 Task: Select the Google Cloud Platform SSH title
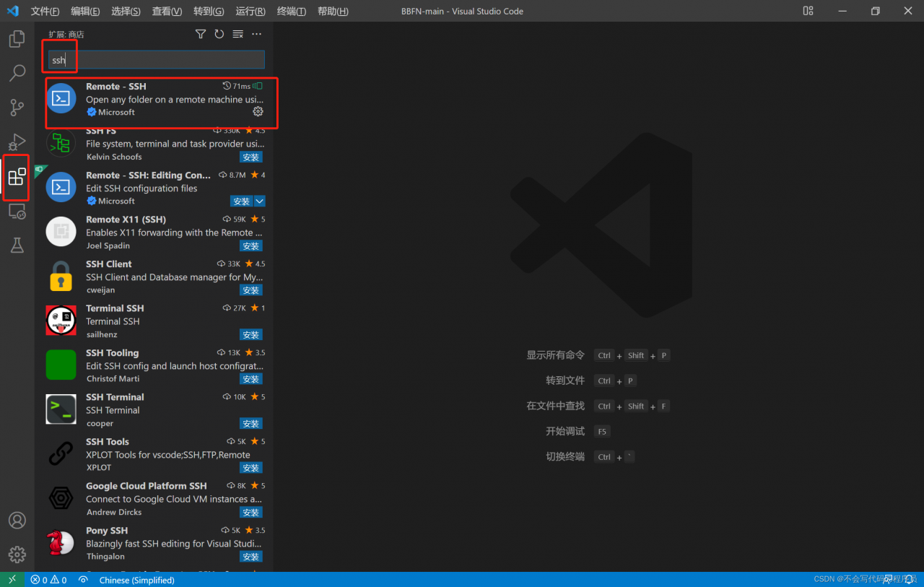point(147,486)
